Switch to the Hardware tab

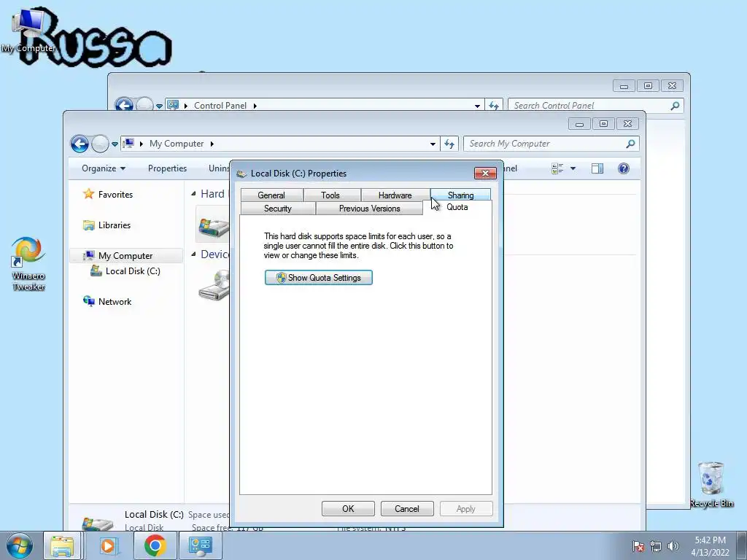click(395, 195)
